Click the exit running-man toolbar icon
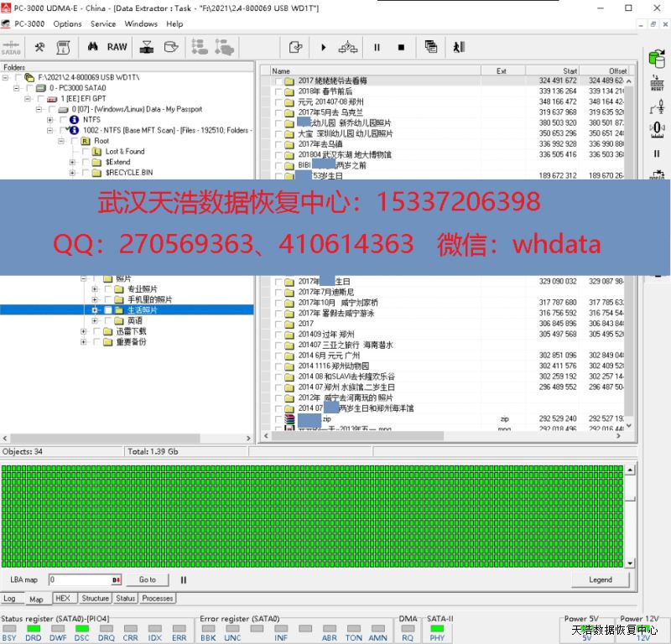 [x=459, y=47]
